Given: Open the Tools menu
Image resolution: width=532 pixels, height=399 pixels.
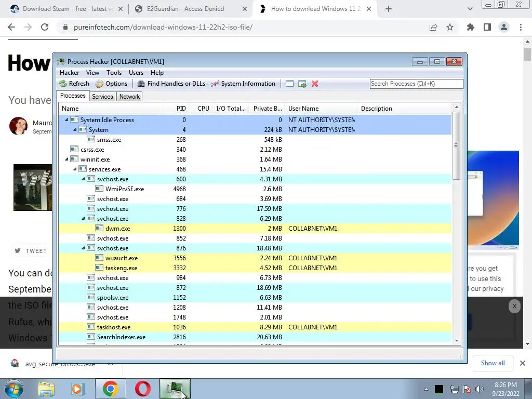Looking at the screenshot, I should pos(114,73).
